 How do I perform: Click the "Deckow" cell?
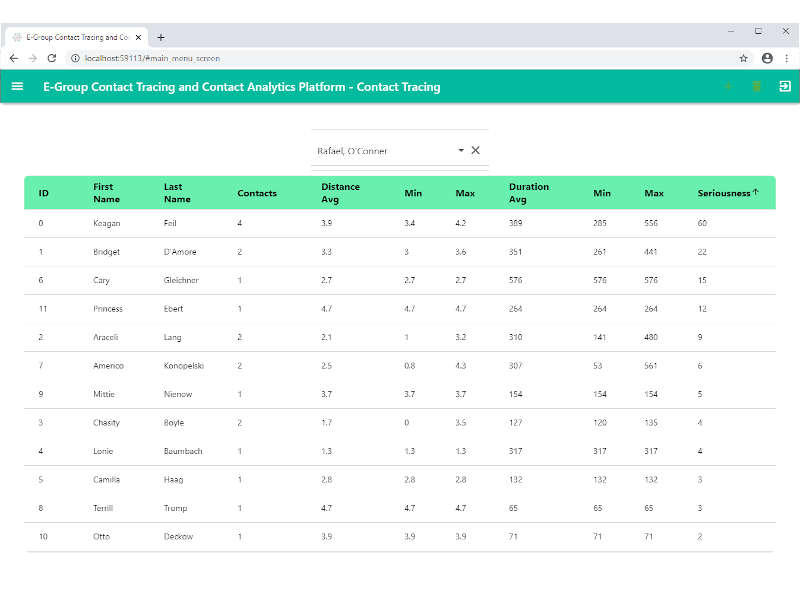[179, 536]
